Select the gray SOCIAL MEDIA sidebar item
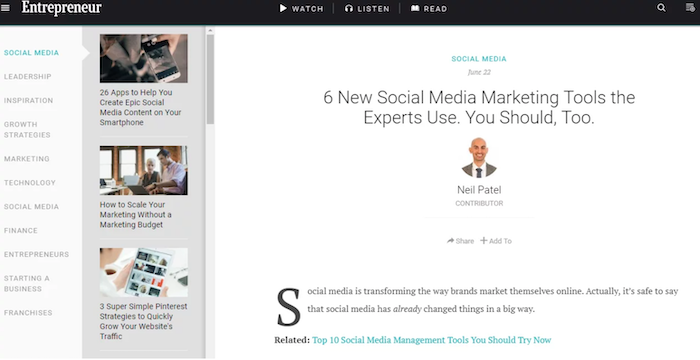This screenshot has width=700, height=360. 31,207
